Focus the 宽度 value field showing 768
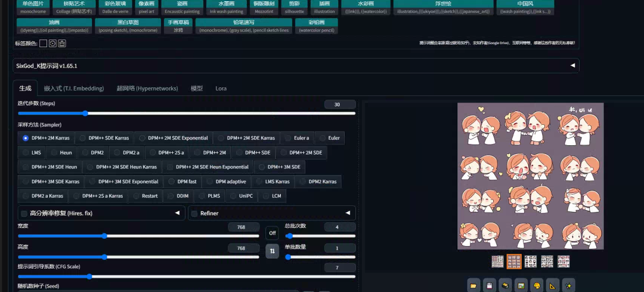 pos(243,227)
